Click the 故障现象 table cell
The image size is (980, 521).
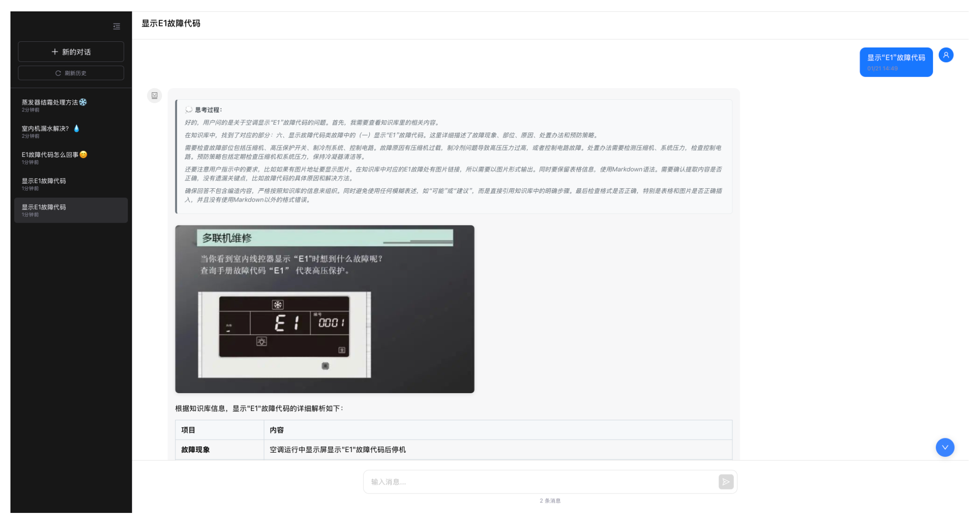(x=220, y=450)
